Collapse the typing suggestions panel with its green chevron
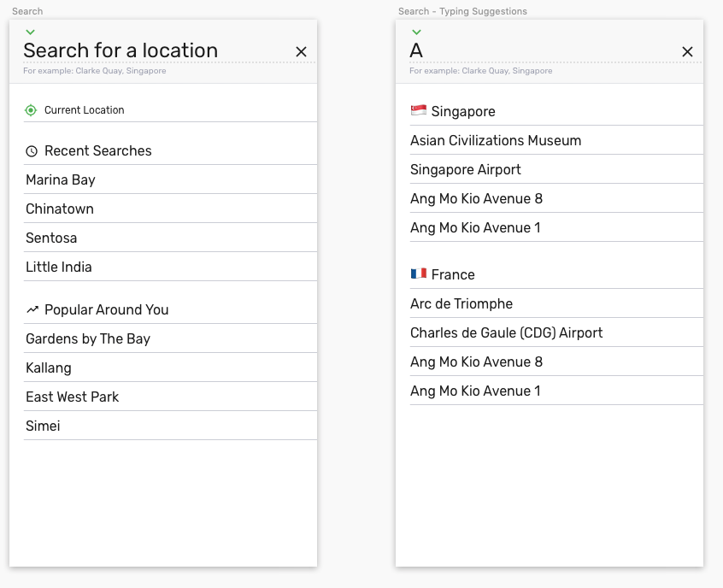The width and height of the screenshot is (723, 588). [416, 32]
